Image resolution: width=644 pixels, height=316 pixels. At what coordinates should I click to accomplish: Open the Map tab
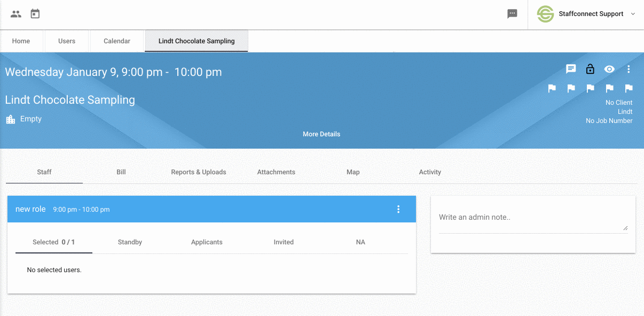353,172
